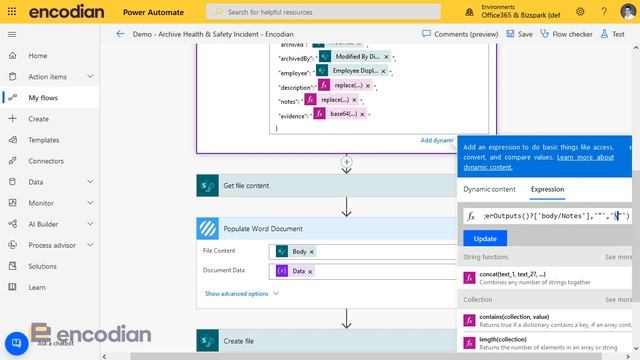This screenshot has height=360, width=640.
Task: Collapse the navigation hamburger menu
Action: pyautogui.click(x=12, y=34)
